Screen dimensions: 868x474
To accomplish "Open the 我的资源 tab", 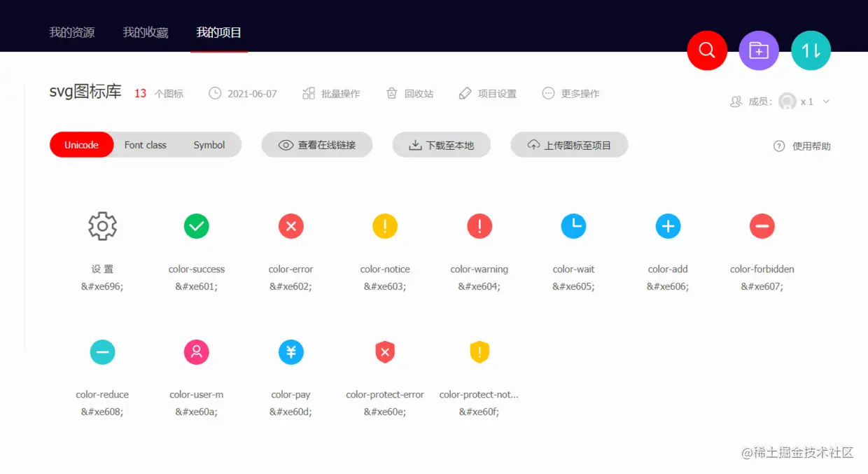I will point(72,32).
